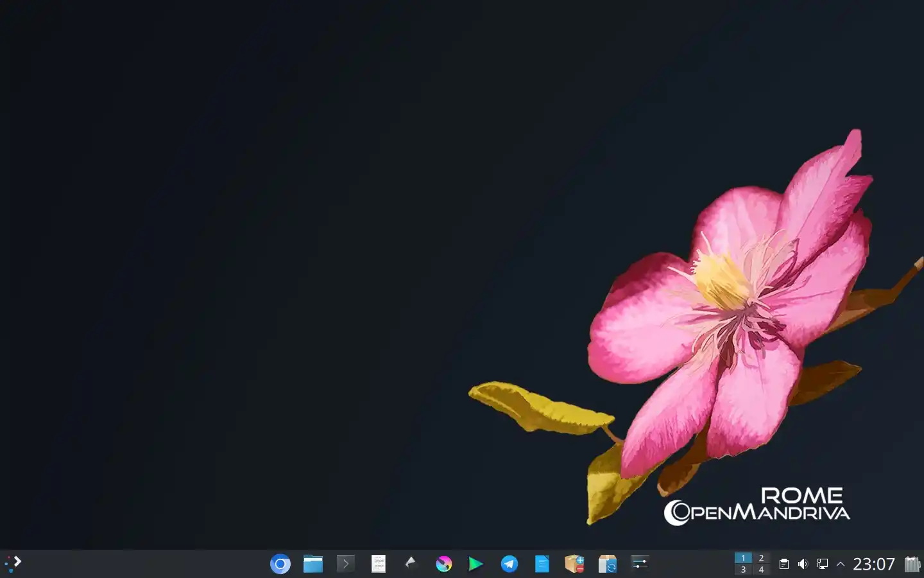
Task: Activate virtual desktop 4 in the pager
Action: tap(760, 570)
